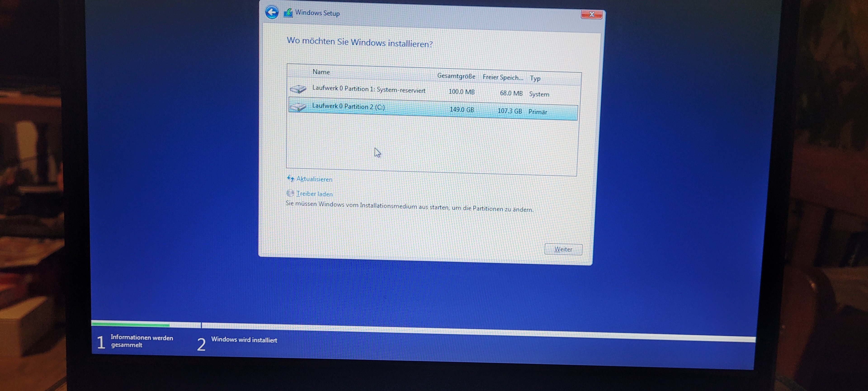
Task: Click drive icon for Partition 2 (C:)
Action: (x=297, y=107)
